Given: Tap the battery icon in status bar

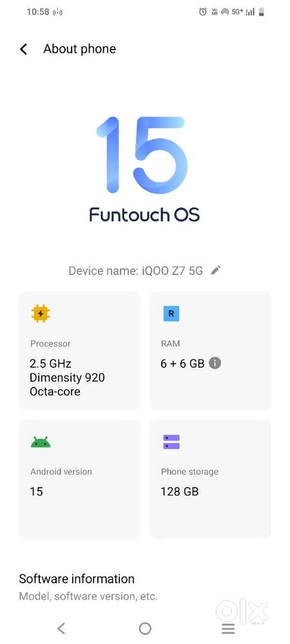Looking at the screenshot, I should coord(261,12).
